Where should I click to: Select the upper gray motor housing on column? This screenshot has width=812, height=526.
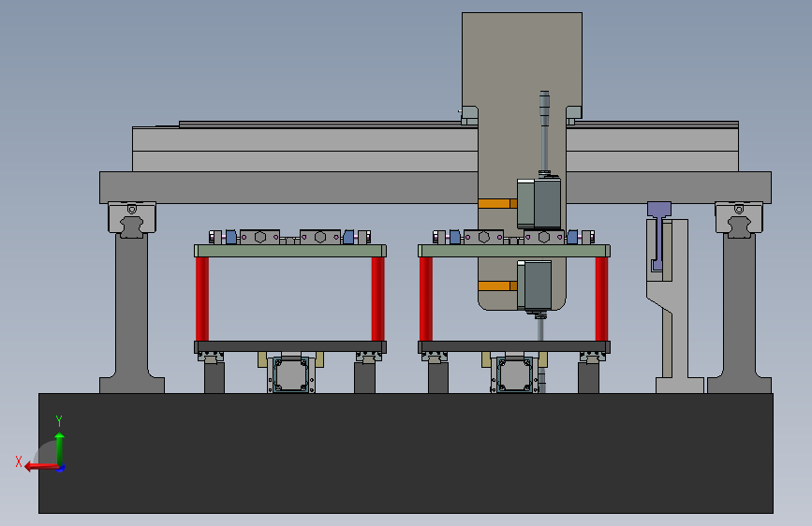pos(539,203)
